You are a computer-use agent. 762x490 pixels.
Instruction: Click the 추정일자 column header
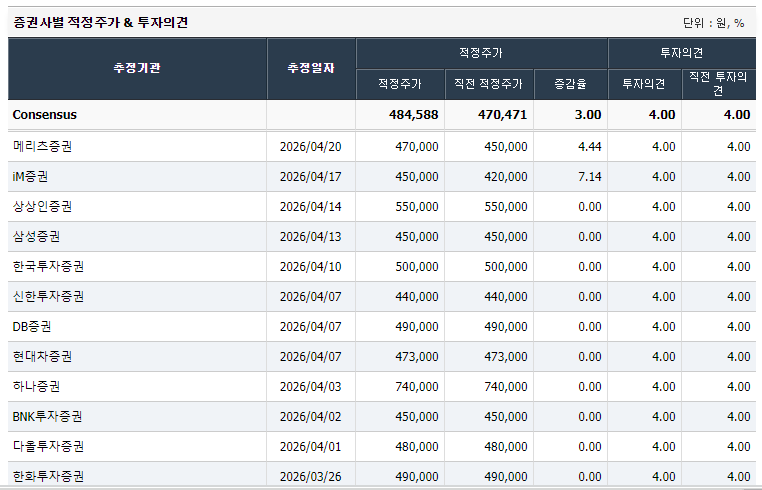311,68
